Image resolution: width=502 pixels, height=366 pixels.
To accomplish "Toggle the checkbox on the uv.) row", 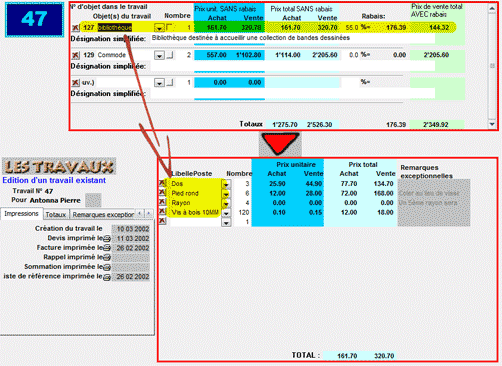I will click(170, 82).
